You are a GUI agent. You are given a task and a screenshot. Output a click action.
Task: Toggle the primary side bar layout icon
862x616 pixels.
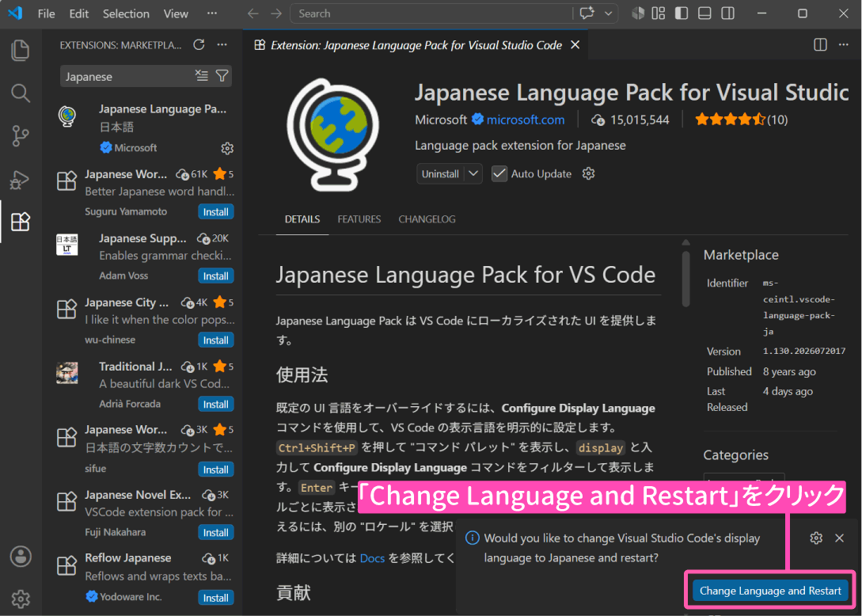pos(682,13)
